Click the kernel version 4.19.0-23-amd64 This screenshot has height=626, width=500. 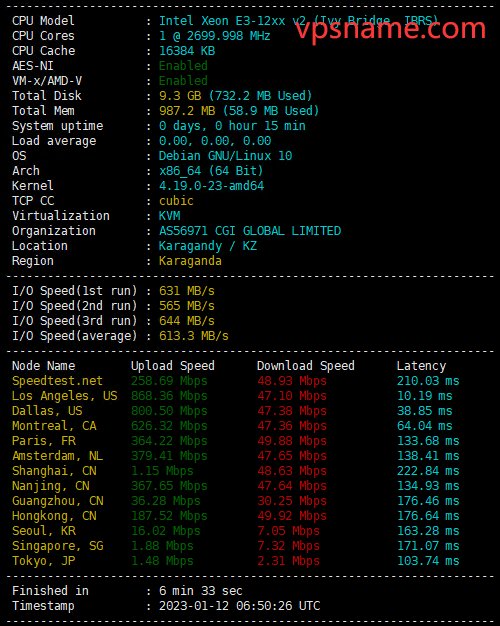pyautogui.click(x=211, y=186)
